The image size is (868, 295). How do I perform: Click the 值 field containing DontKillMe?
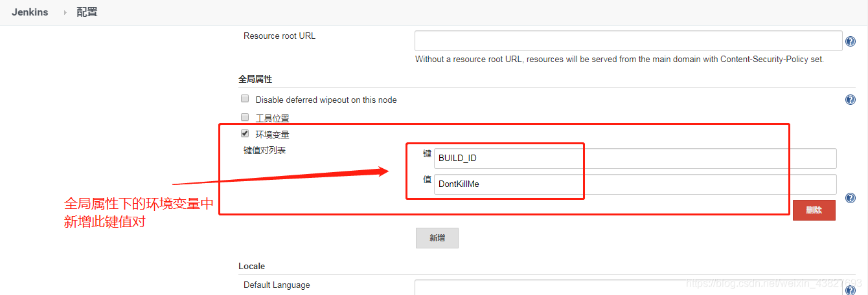point(635,184)
